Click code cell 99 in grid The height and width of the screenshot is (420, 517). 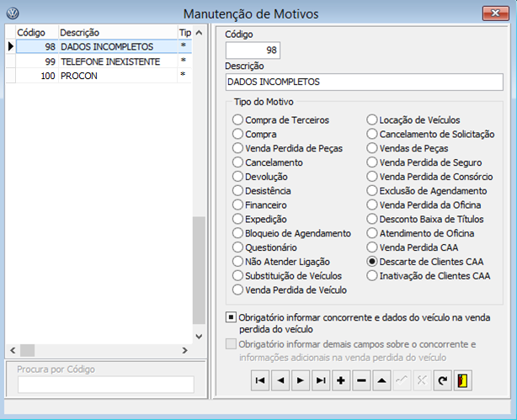coord(37,61)
